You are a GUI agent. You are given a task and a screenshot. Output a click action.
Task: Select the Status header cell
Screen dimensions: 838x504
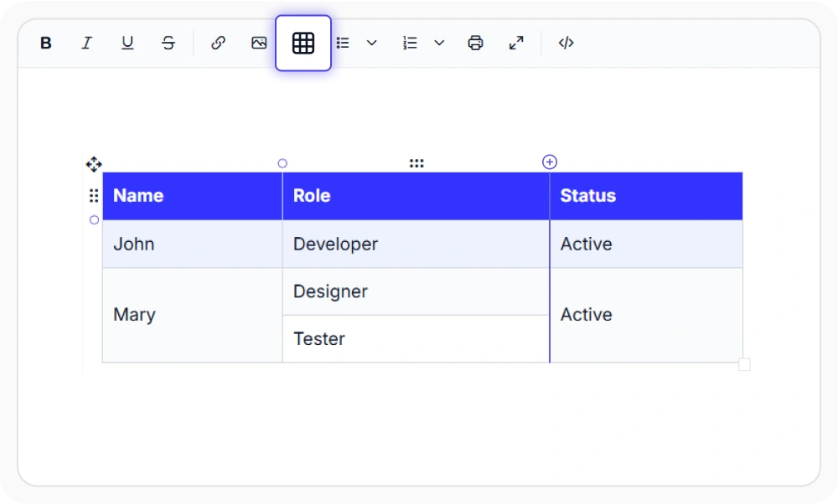pyautogui.click(x=646, y=196)
